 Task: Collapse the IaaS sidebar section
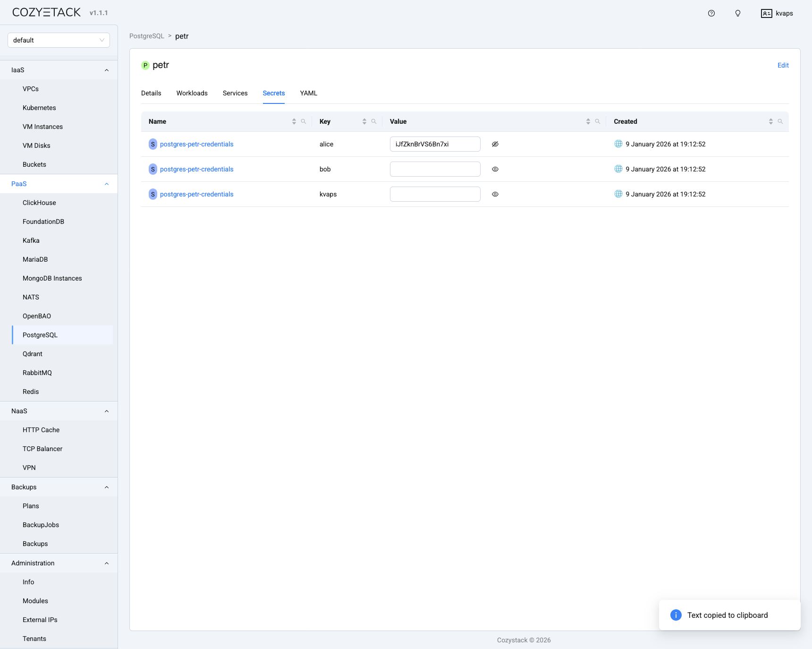[x=106, y=69]
